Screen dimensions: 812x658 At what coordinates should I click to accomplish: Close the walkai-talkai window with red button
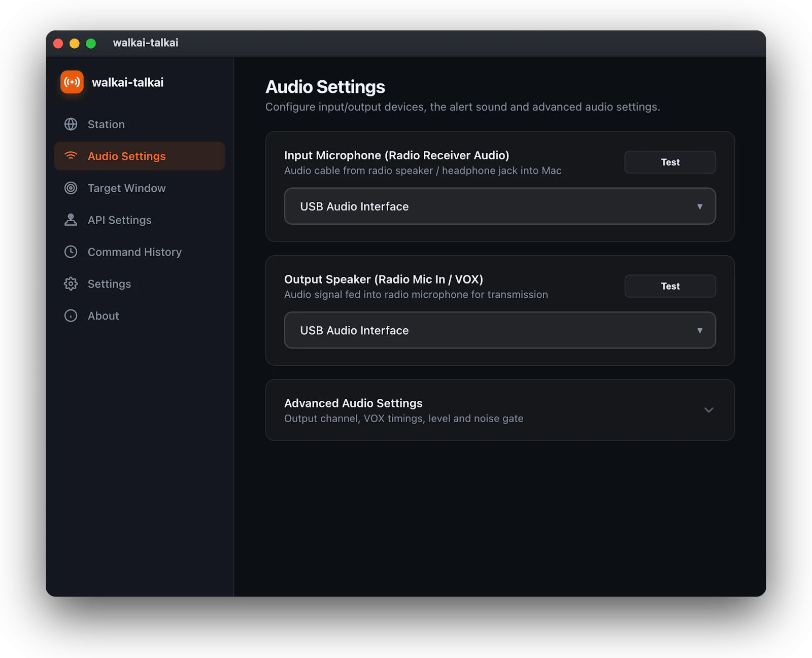(58, 43)
